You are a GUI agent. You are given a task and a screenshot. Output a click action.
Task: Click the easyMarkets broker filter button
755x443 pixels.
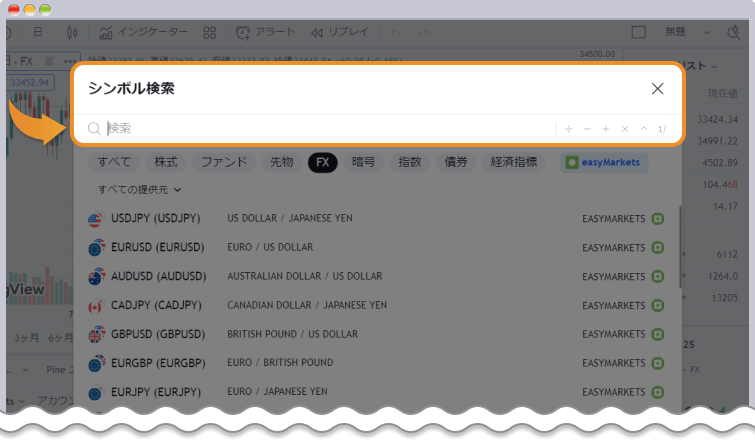[604, 162]
